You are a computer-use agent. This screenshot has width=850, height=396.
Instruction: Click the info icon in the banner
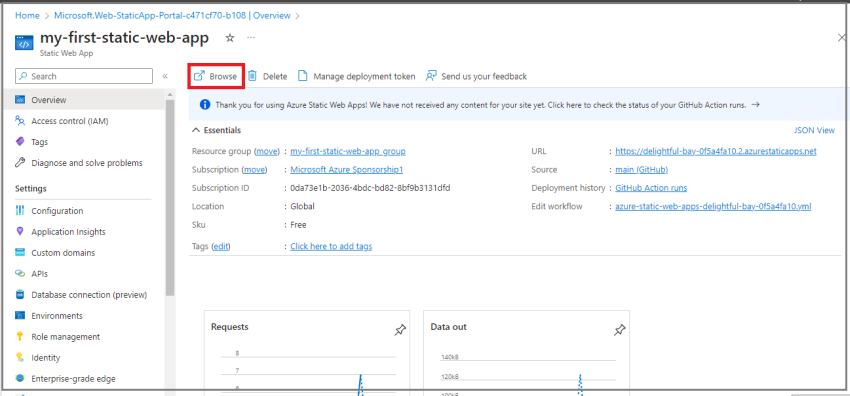205,105
